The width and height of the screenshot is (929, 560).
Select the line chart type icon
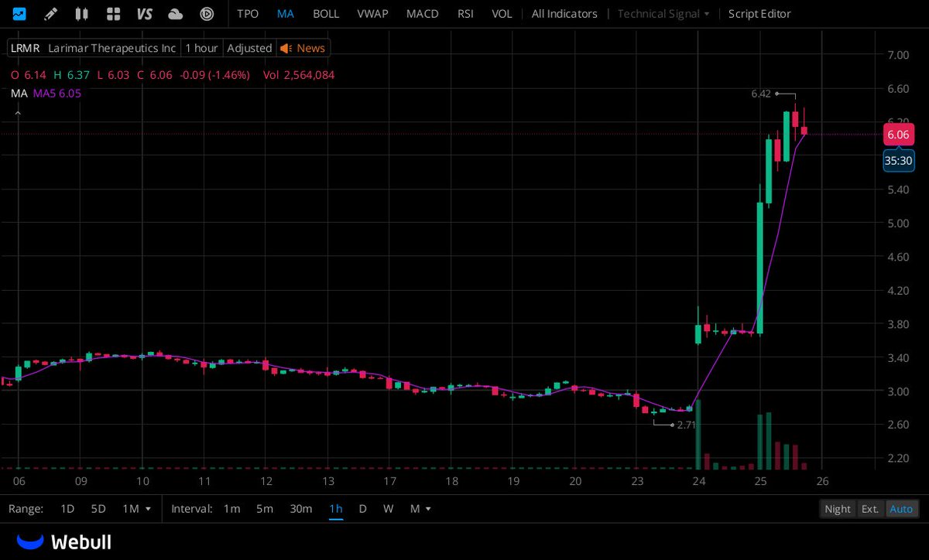point(19,14)
